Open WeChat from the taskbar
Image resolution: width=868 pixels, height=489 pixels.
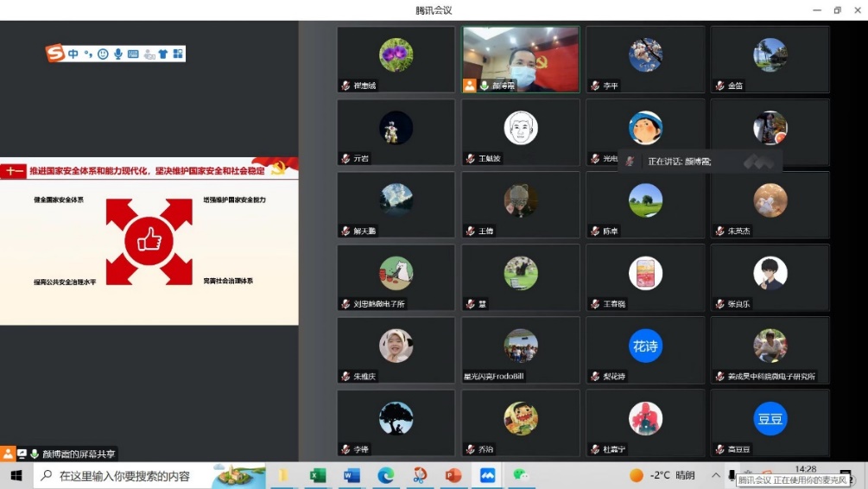coord(521,475)
